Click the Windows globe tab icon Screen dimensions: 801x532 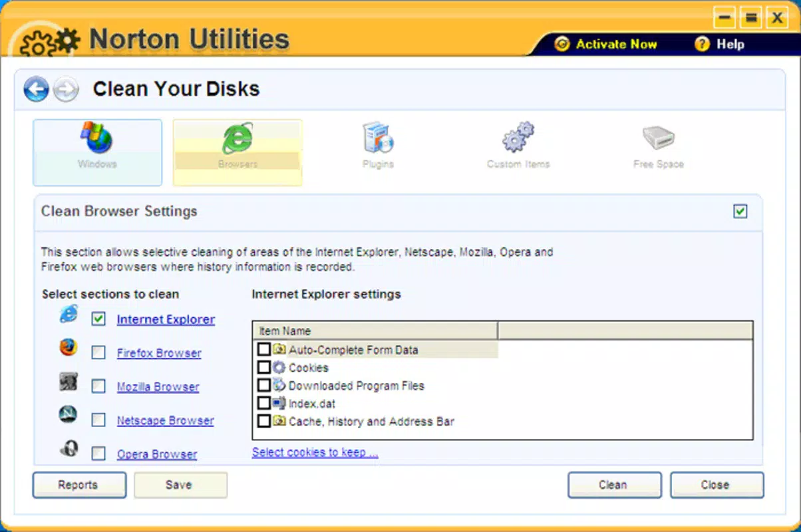97,137
